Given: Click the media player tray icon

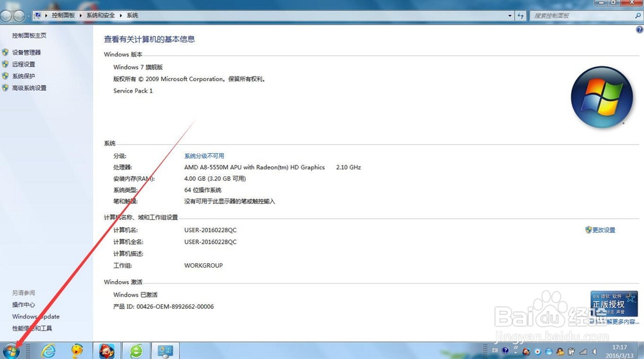Looking at the screenshot, I should (537, 352).
